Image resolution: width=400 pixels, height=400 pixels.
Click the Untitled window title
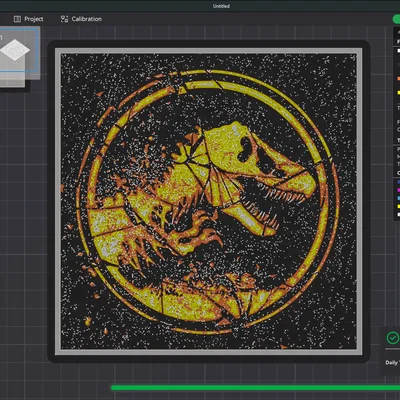(221, 6)
